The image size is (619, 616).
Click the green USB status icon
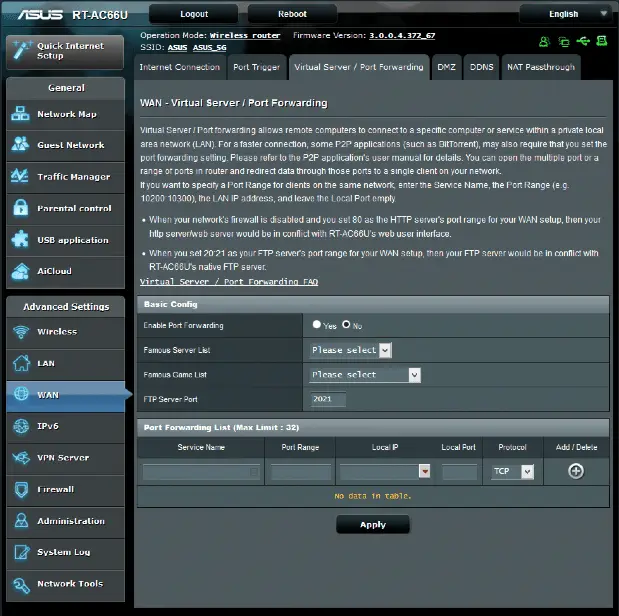(x=583, y=41)
